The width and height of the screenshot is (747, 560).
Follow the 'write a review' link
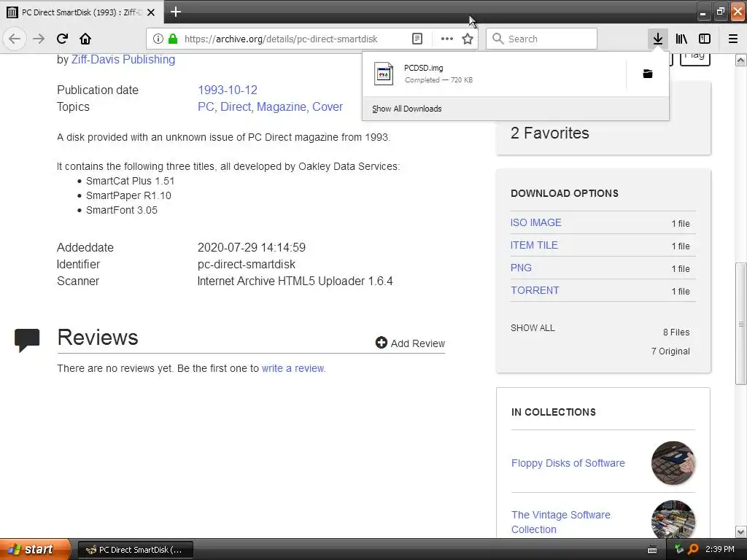[x=293, y=368]
